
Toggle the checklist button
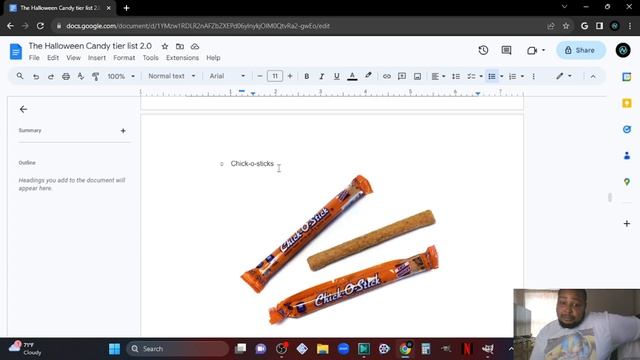click(471, 76)
